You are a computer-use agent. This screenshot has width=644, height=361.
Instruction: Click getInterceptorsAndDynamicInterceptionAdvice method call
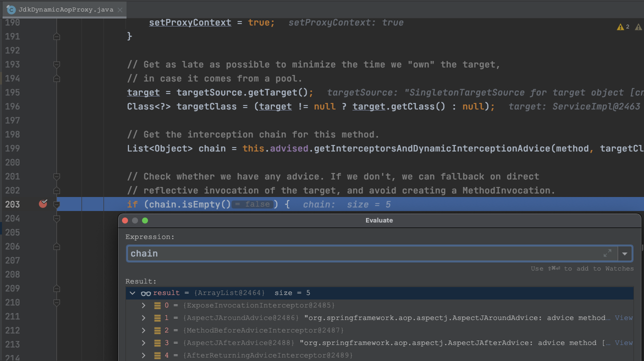[432, 148]
